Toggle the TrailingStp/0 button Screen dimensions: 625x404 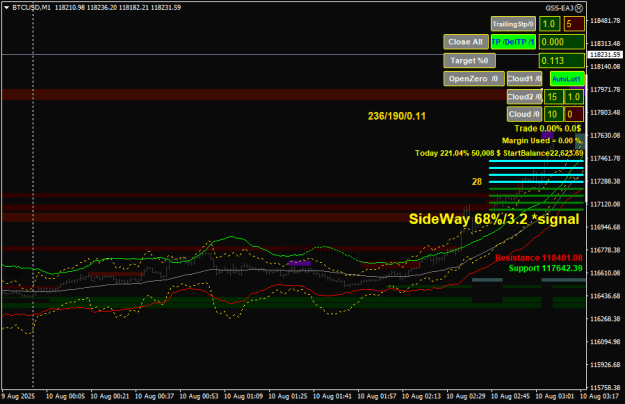pos(513,24)
